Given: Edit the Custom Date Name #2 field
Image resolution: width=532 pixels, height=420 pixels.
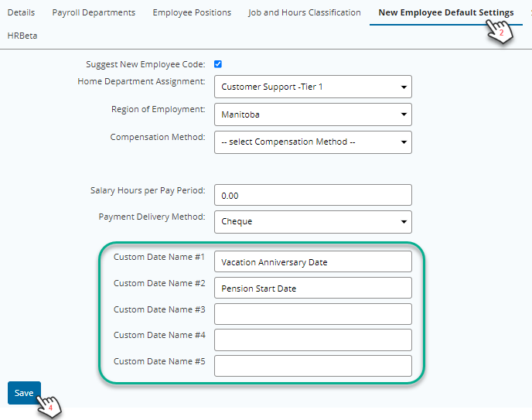Looking at the screenshot, I should point(313,288).
